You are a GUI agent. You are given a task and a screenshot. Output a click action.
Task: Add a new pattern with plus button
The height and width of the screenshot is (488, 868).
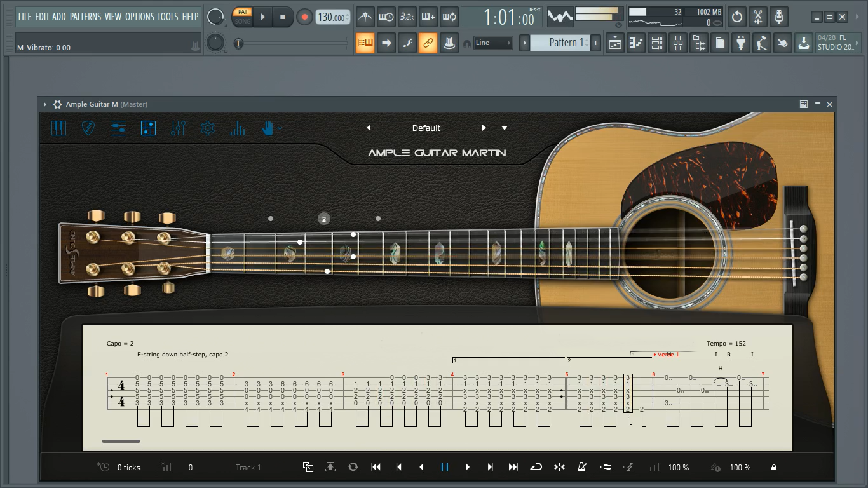pyautogui.click(x=595, y=43)
